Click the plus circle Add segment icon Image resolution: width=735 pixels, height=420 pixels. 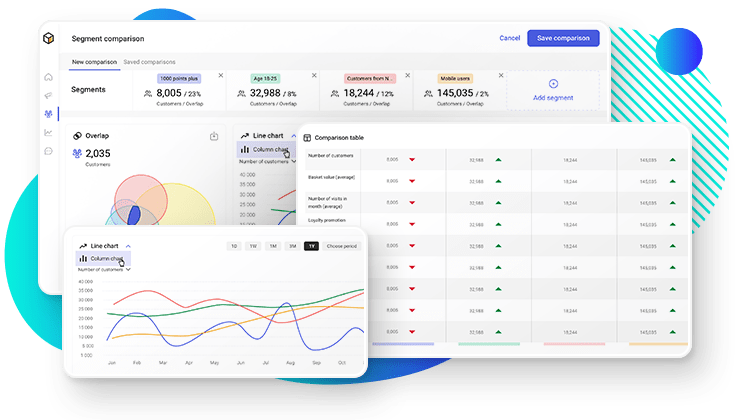click(x=553, y=83)
